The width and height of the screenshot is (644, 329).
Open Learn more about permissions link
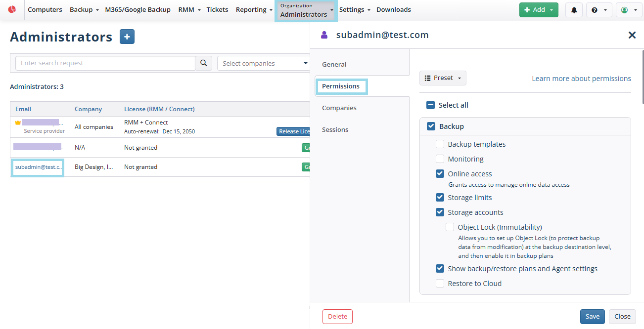click(581, 78)
